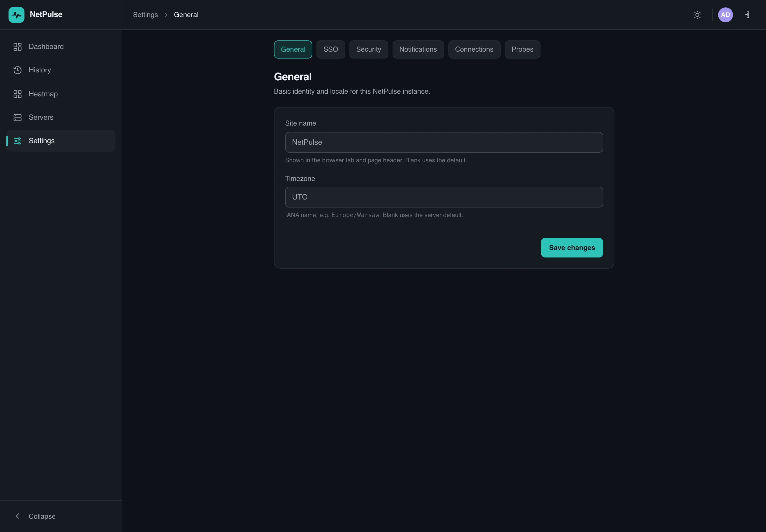Click the NetPulse pulse logo icon
Image resolution: width=766 pixels, height=532 pixels.
pos(16,15)
